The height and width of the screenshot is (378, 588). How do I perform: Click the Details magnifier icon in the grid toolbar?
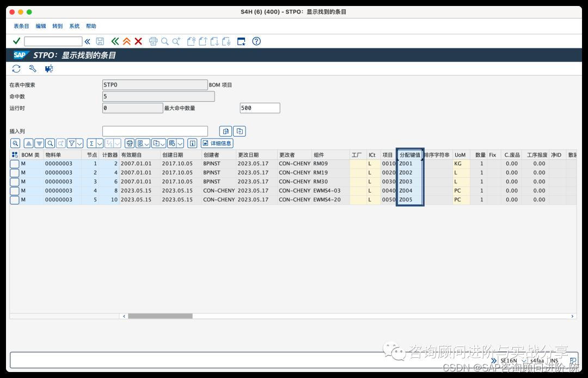coord(15,143)
